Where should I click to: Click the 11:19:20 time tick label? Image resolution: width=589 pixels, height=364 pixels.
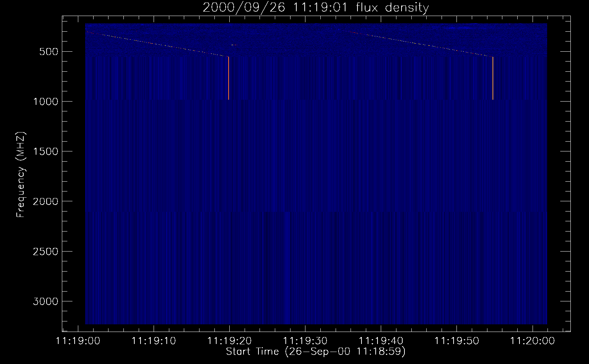click(229, 341)
